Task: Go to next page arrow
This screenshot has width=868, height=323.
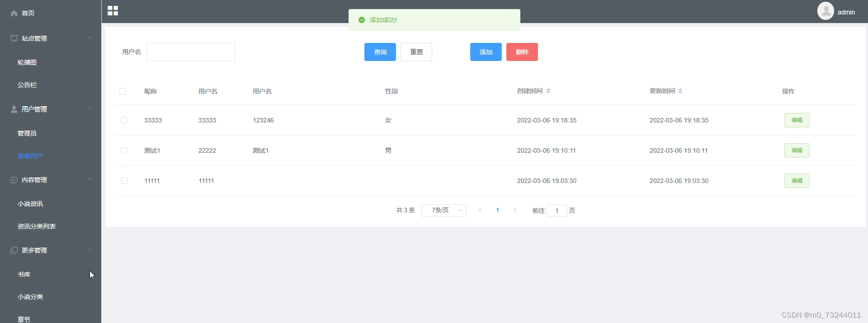Action: point(515,211)
